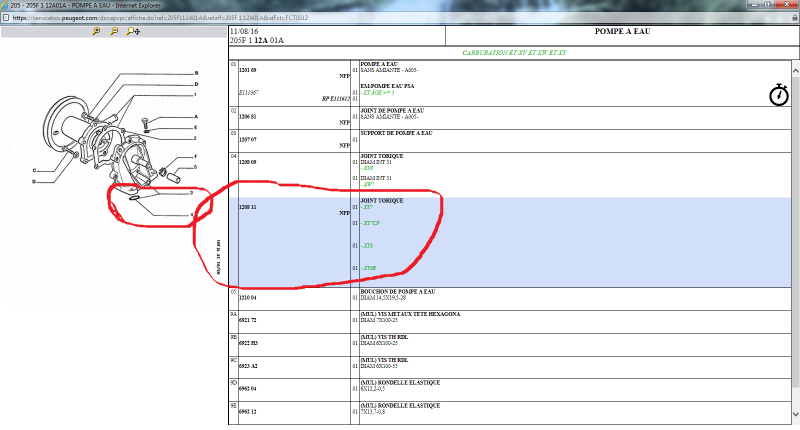This screenshot has height=430, width=800.
Task: Click the scrollbar down arrow of parts list
Action: point(795,414)
